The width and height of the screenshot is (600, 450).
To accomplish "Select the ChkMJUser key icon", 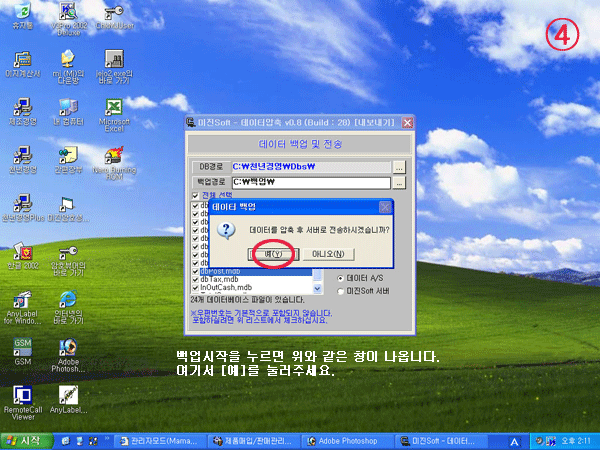I will pyautogui.click(x=114, y=16).
